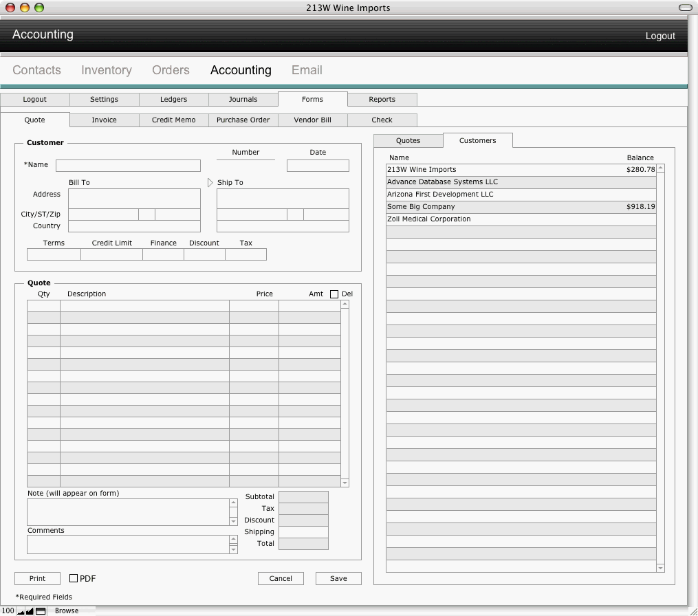Click the Shipping amount field
The image size is (698, 616).
303,532
